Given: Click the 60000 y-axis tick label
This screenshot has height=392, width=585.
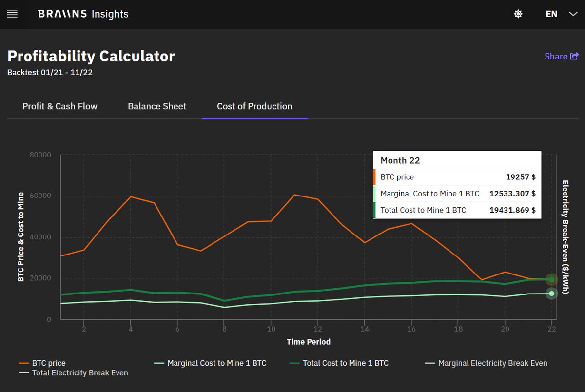Looking at the screenshot, I should [x=40, y=196].
